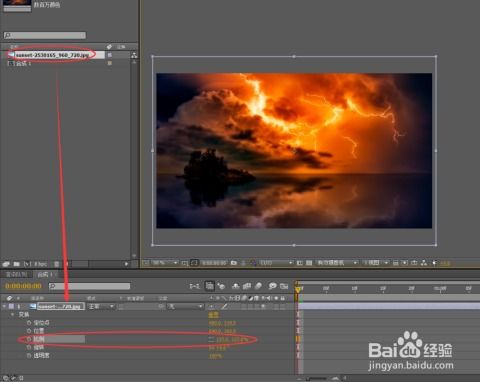Click Brainstorm speech-bubble icon in timeline
This screenshot has height=382, width=480.
point(273,286)
